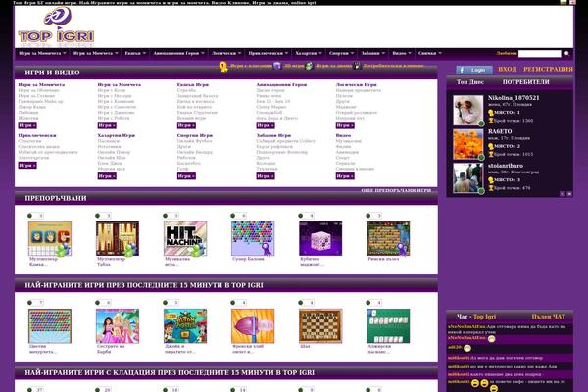Click the Баскетбол category link
Image resolution: width=588 pixels, height=392 pixels.
pos(188,163)
